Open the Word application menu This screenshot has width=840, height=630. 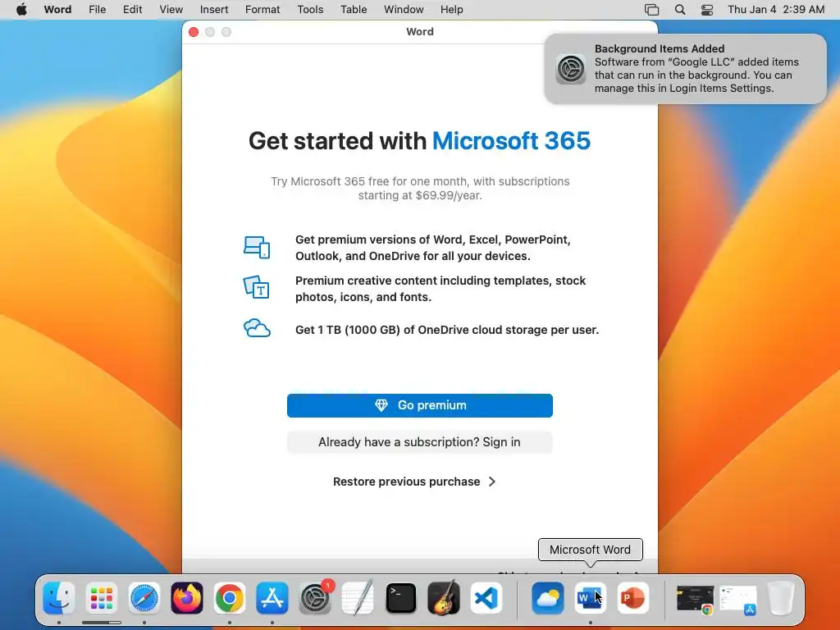[x=57, y=10]
